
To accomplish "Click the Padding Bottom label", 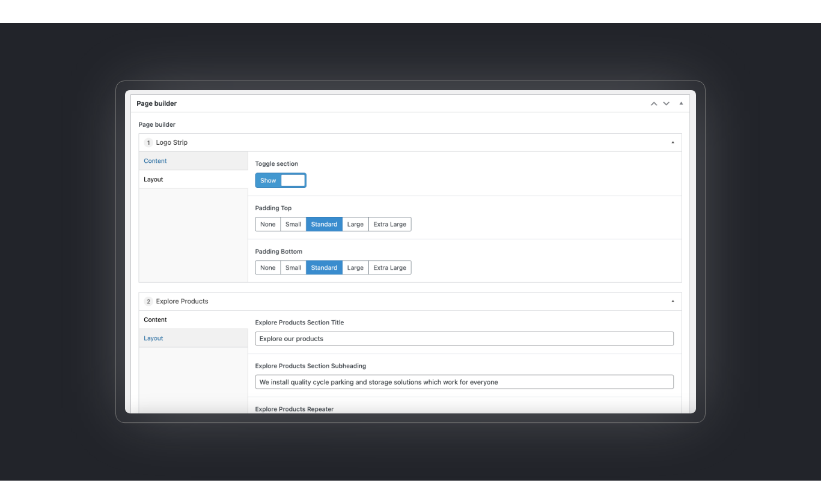I will point(279,251).
